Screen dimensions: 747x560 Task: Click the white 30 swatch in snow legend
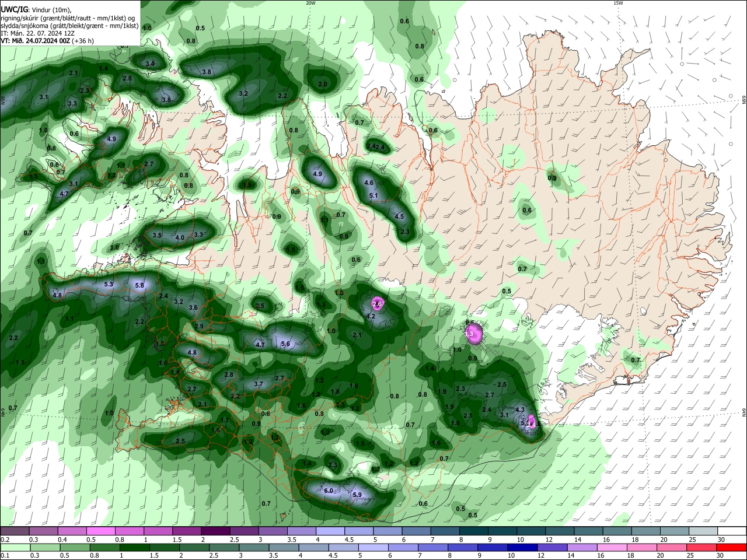(731, 531)
